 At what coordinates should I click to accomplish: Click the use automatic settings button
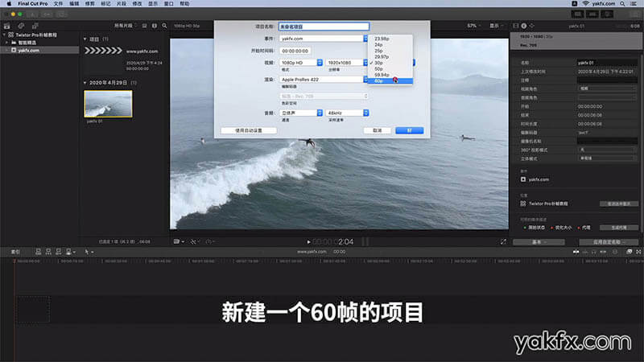pos(249,130)
